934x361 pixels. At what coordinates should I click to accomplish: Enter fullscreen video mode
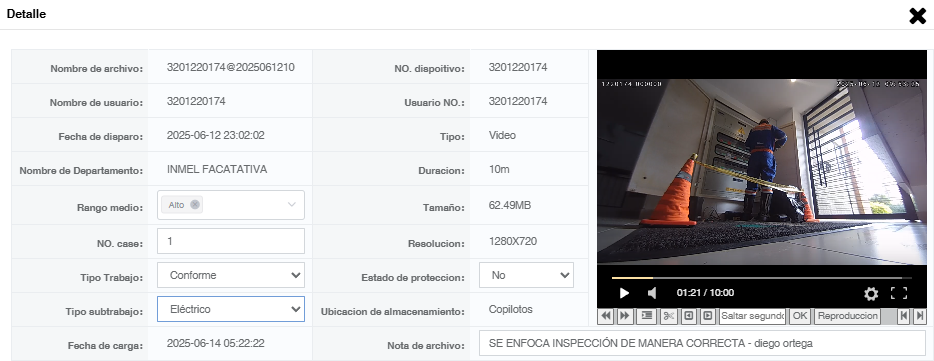point(899,293)
